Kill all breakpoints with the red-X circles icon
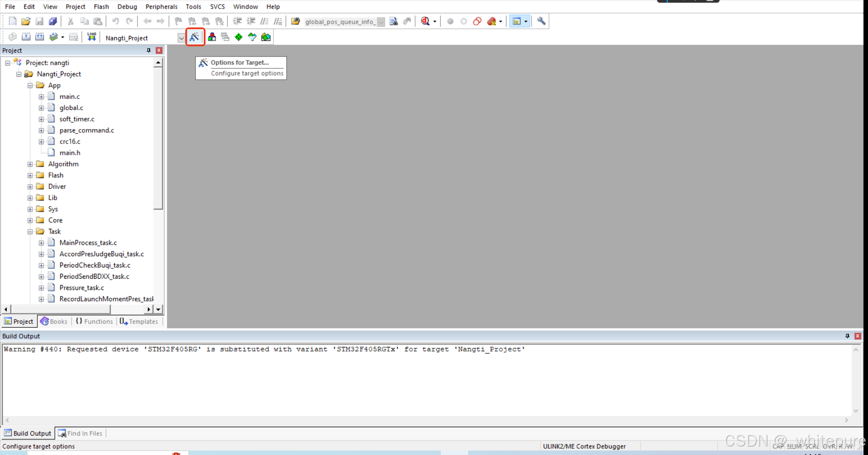This screenshot has width=868, height=455. point(492,21)
